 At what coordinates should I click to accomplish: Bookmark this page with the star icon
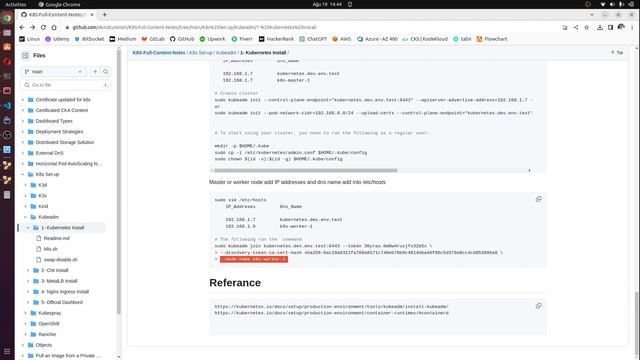pos(587,27)
